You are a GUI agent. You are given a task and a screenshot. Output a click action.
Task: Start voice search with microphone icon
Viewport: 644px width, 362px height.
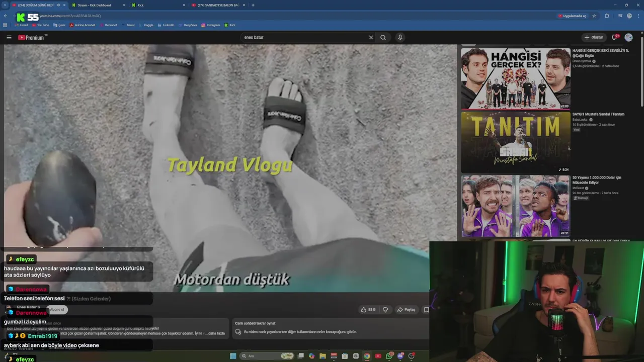click(400, 37)
